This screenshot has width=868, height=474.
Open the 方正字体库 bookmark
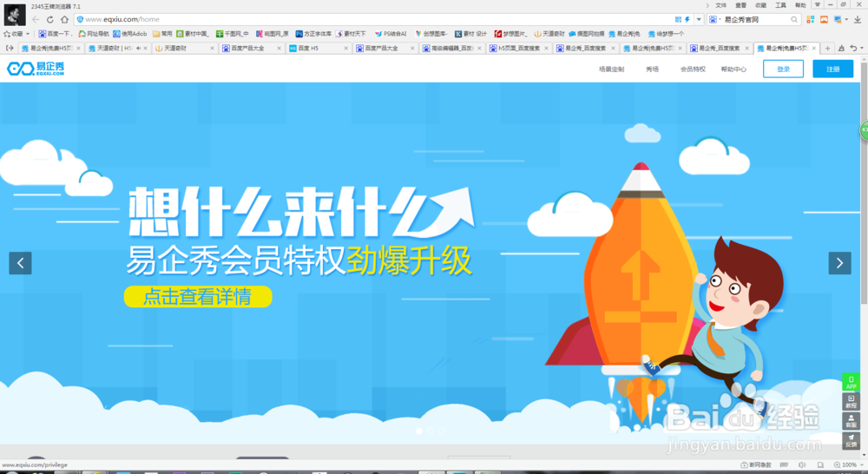coord(313,34)
